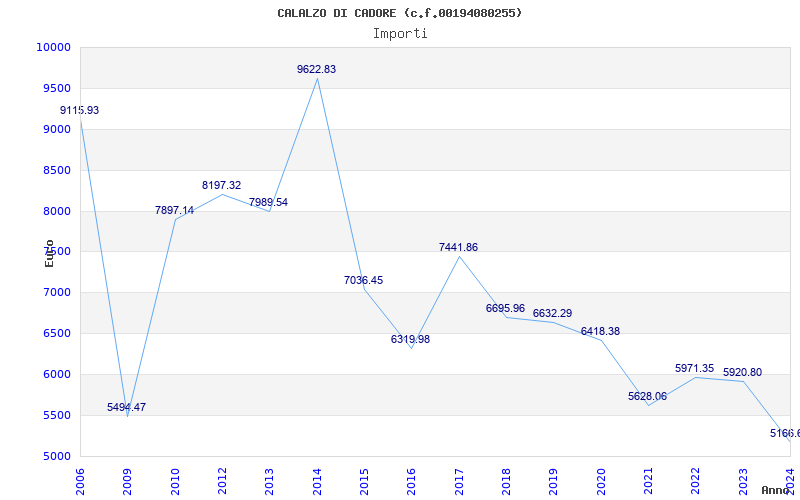
Task: Select the 8197.32 value label
Action: pos(221,185)
